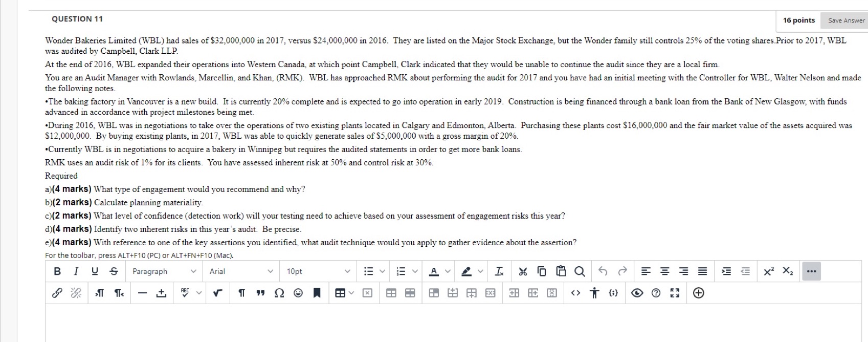The image size is (868, 342).
Task: Remove hyperlink with unlink icon
Action: tap(76, 293)
